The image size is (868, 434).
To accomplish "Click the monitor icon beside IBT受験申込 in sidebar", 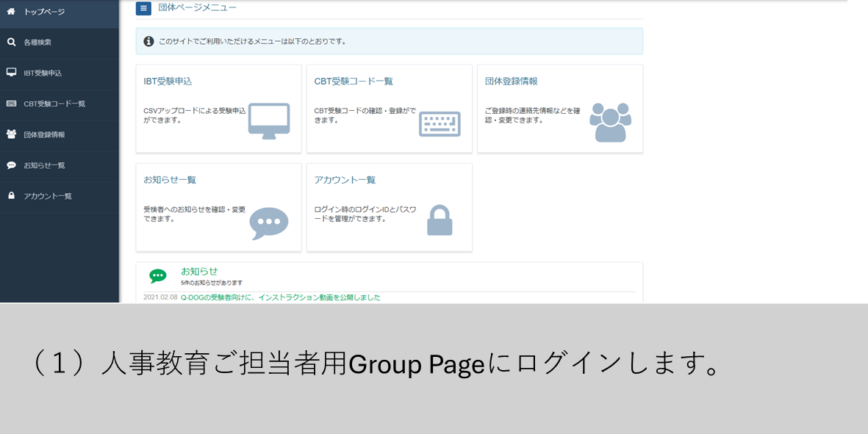I will pyautogui.click(x=11, y=73).
